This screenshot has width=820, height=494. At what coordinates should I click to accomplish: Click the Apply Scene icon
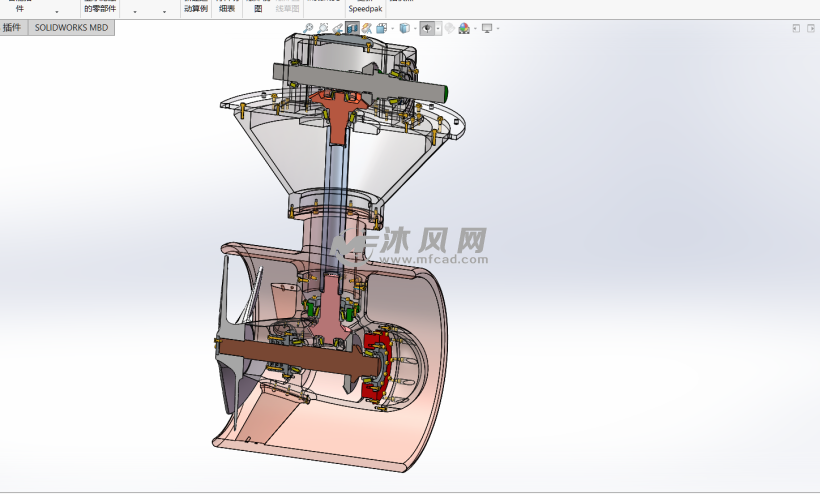[x=464, y=28]
